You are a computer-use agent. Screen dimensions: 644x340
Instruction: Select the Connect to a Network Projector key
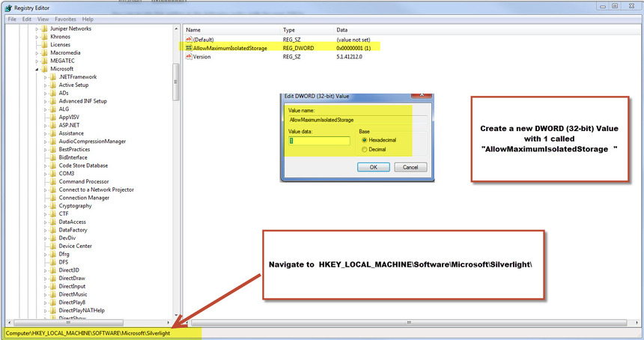coord(97,189)
